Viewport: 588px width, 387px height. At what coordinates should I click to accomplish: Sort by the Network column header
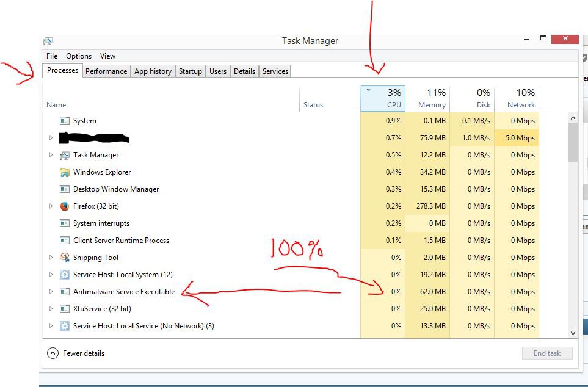(517, 99)
